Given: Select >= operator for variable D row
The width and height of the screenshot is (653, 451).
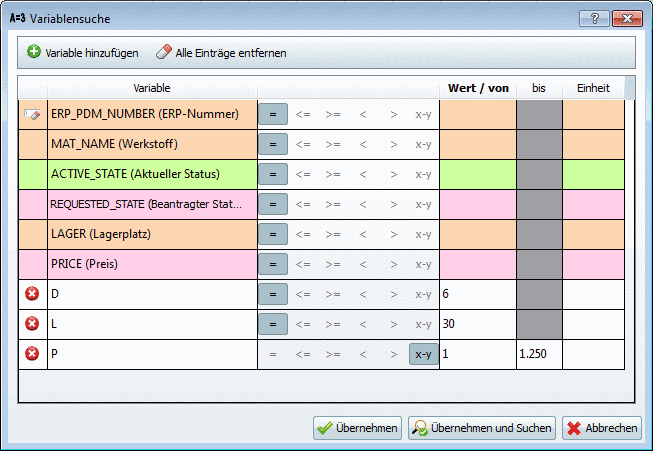Looking at the screenshot, I should (x=333, y=294).
